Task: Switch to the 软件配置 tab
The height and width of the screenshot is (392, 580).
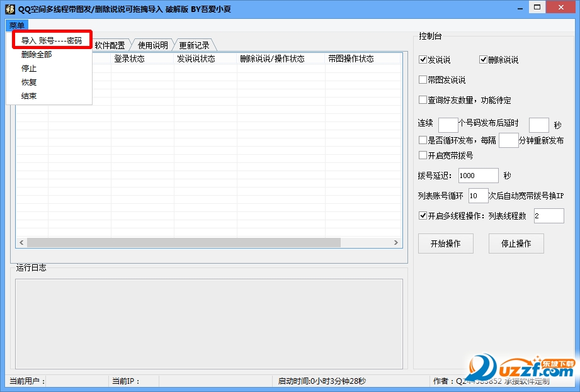Action: (x=110, y=45)
